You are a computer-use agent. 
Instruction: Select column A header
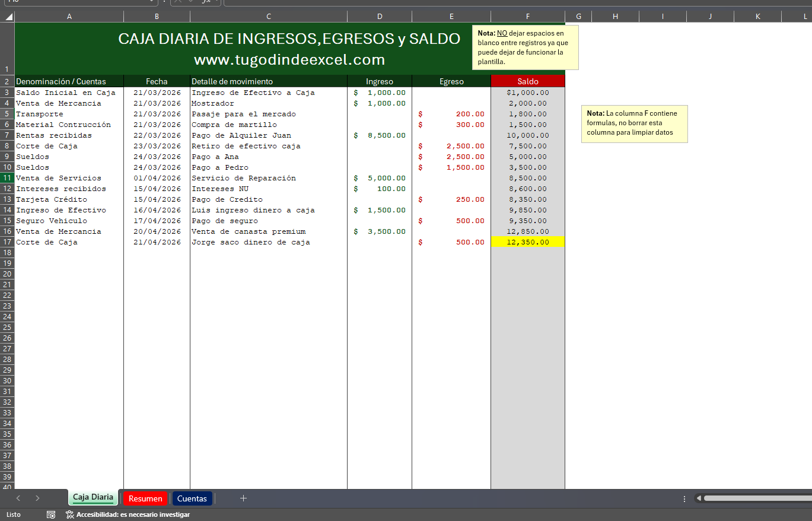(69, 17)
